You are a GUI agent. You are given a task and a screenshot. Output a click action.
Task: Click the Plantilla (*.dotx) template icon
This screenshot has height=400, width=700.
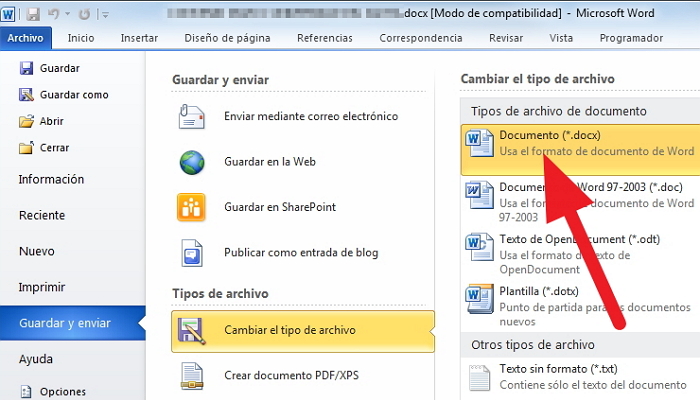click(479, 299)
